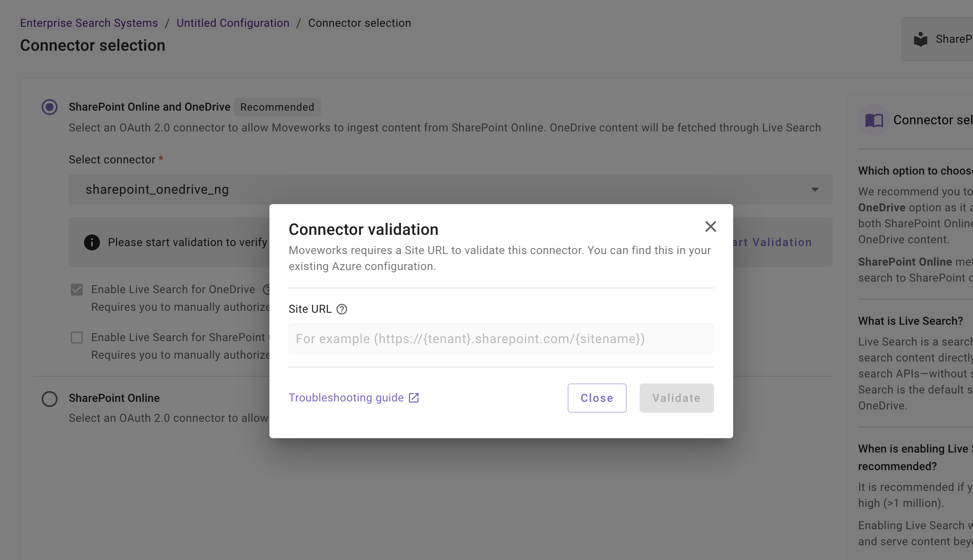Screen dimensions: 973x560
Task: Open the Untitled Configuration breadcrumb
Action: click(x=233, y=23)
